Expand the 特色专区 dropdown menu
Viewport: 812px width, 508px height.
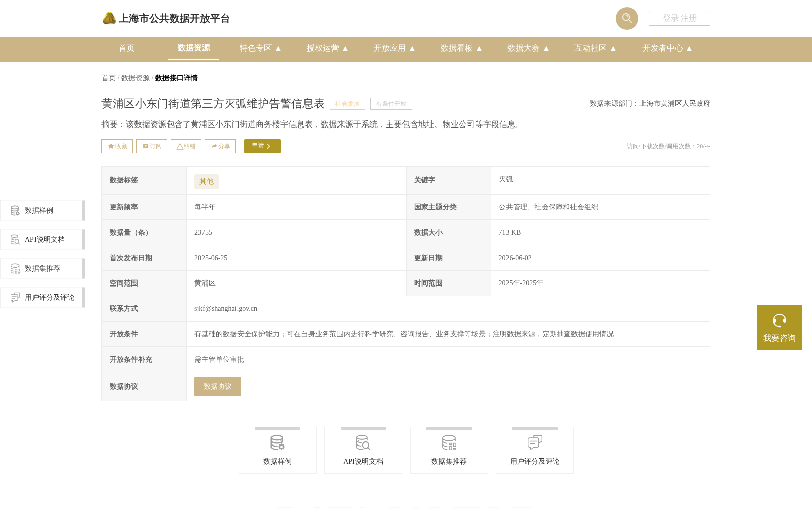point(260,48)
